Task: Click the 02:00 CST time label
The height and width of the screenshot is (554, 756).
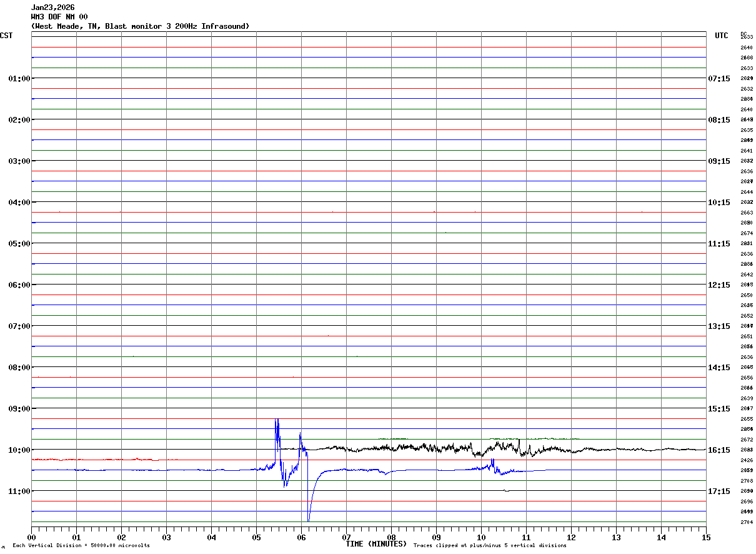Action: (x=19, y=119)
